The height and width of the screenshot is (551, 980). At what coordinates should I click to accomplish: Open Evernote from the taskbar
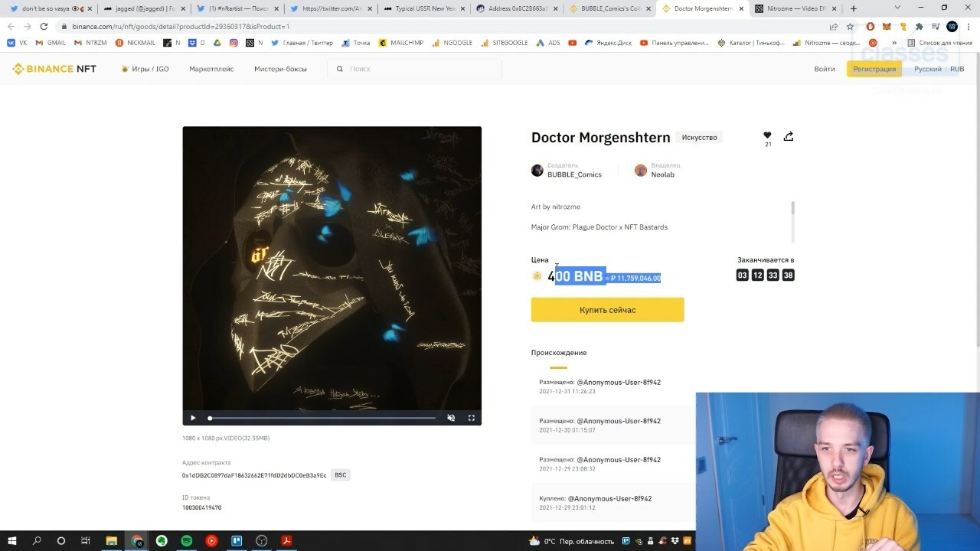tap(162, 540)
